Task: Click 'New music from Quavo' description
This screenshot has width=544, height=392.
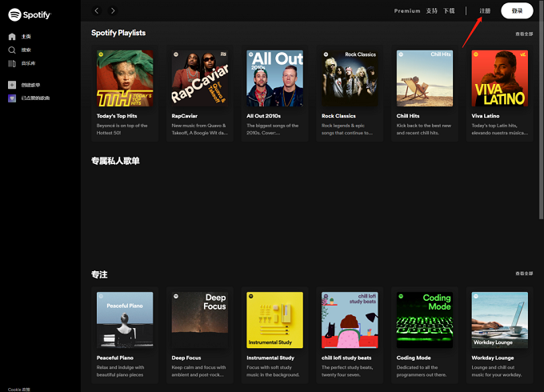Action: [x=200, y=129]
